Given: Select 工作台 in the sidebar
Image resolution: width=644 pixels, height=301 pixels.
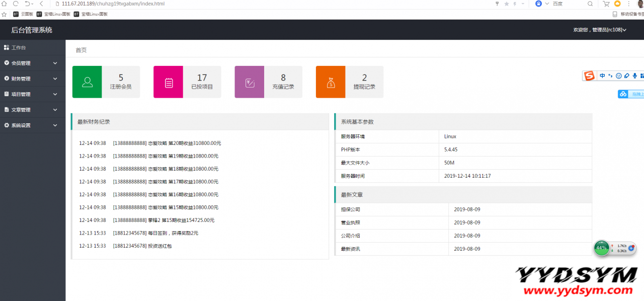Looking at the screenshot, I should 19,47.
